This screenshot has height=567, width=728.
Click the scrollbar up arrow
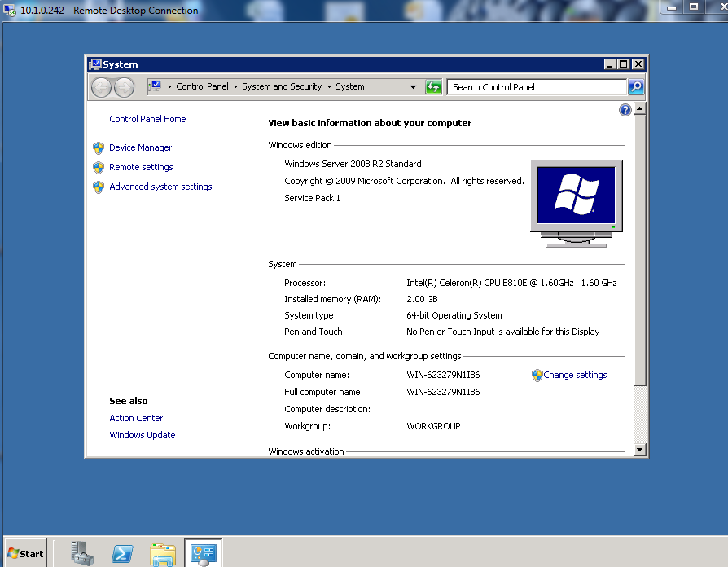(640, 109)
